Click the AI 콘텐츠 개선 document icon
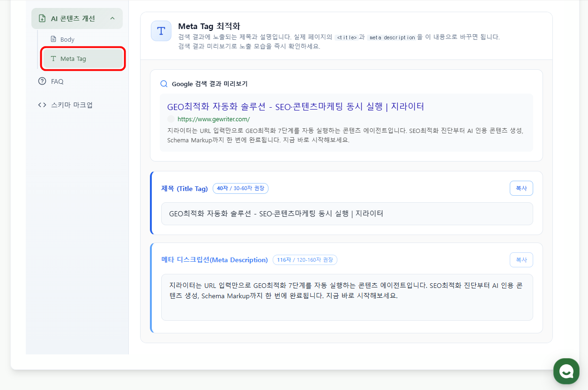 [x=42, y=18]
